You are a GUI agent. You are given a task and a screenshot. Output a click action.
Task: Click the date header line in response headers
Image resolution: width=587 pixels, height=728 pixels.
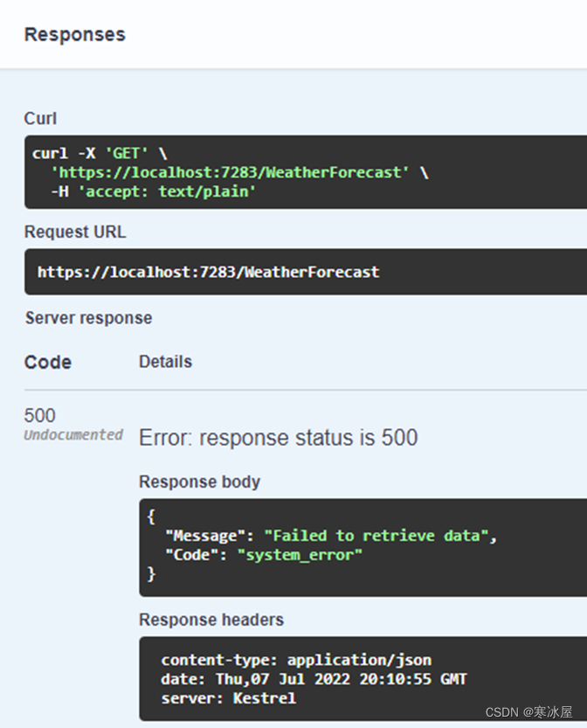(x=314, y=679)
